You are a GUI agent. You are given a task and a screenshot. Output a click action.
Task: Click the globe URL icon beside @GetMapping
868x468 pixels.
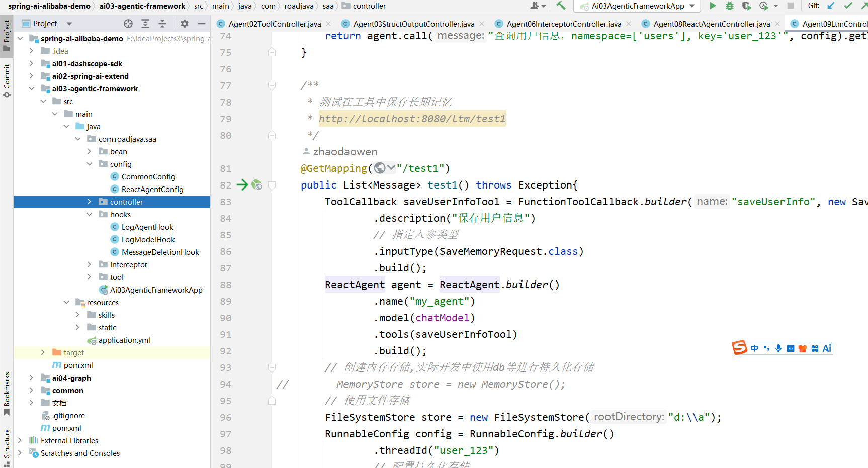coord(380,168)
